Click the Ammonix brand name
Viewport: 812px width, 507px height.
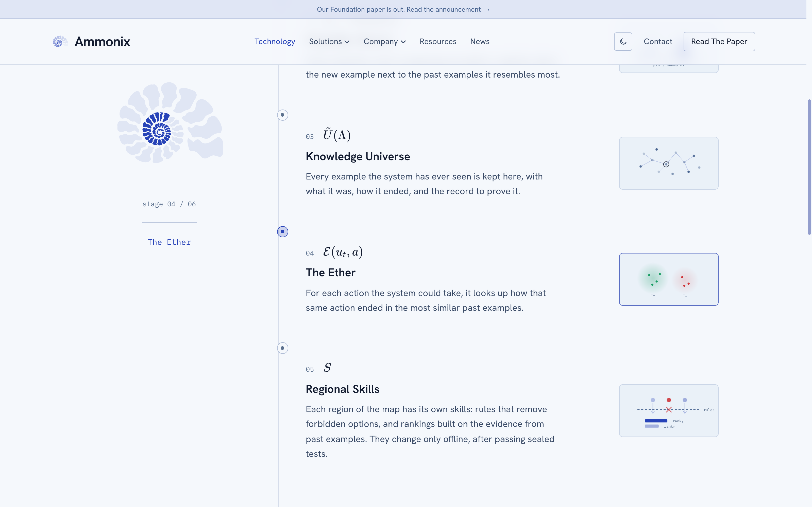pyautogui.click(x=102, y=42)
